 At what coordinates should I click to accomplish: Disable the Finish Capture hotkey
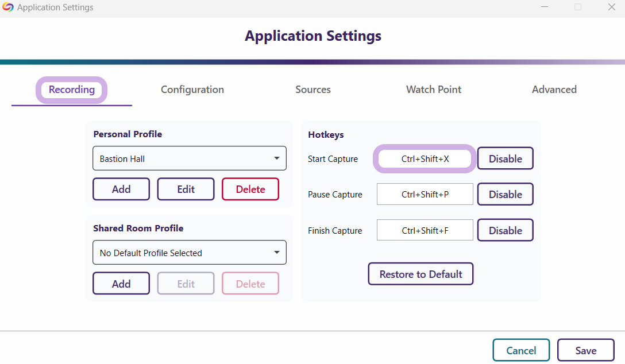506,231
